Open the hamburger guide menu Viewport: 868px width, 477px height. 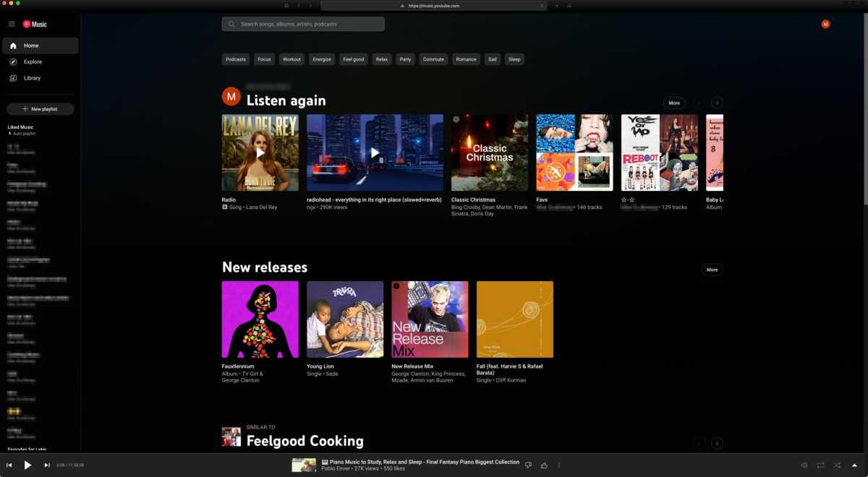12,24
